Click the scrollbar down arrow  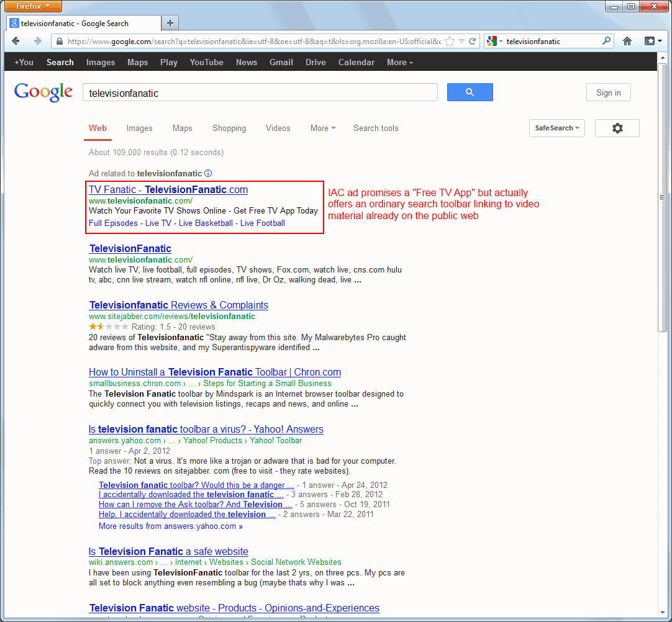pyautogui.click(x=663, y=613)
